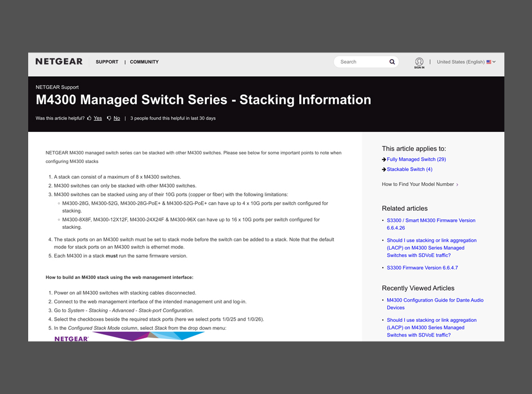
Task: Open Fully Managed Switch (29) link
Action: 416,160
